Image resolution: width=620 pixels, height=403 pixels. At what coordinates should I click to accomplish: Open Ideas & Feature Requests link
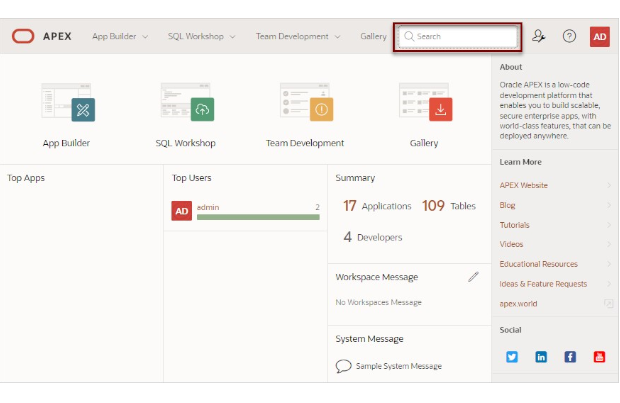[x=543, y=284]
